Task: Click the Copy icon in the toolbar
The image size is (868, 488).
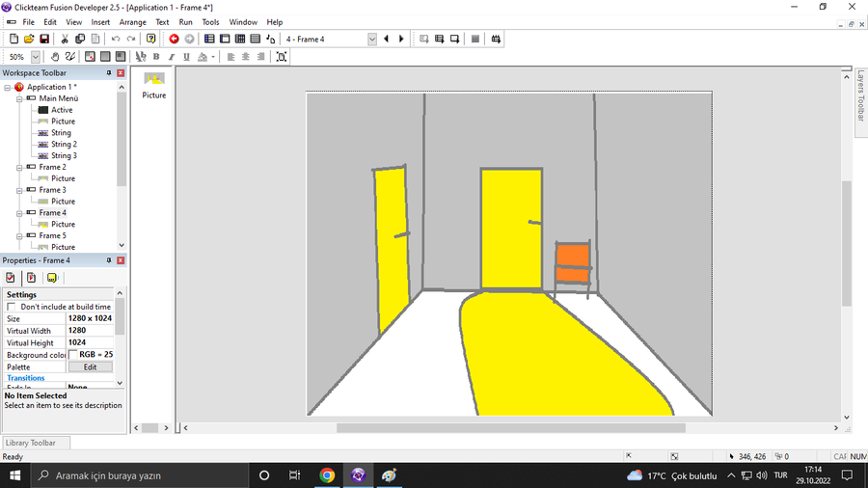Action: click(x=80, y=39)
